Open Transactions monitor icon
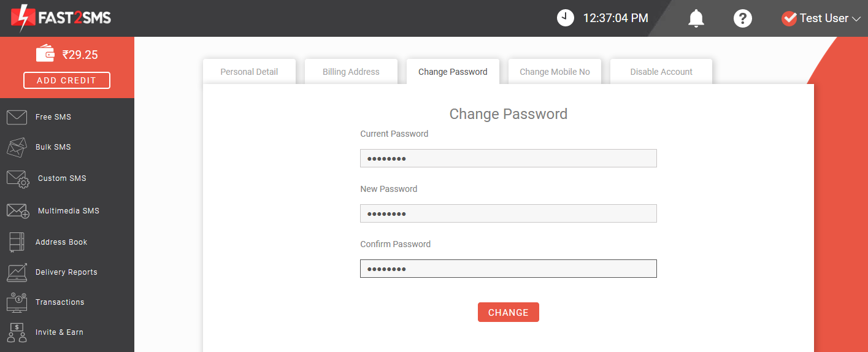The image size is (868, 352). (17, 302)
